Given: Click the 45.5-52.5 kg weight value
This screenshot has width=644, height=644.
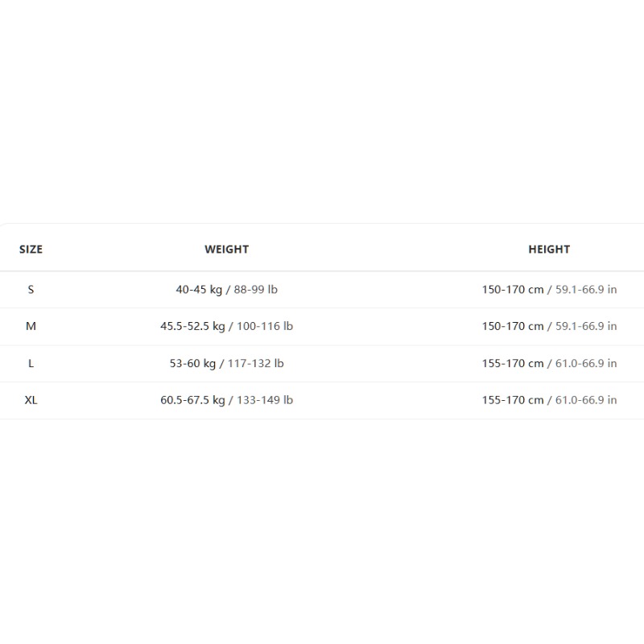Looking at the screenshot, I should click(x=192, y=326).
